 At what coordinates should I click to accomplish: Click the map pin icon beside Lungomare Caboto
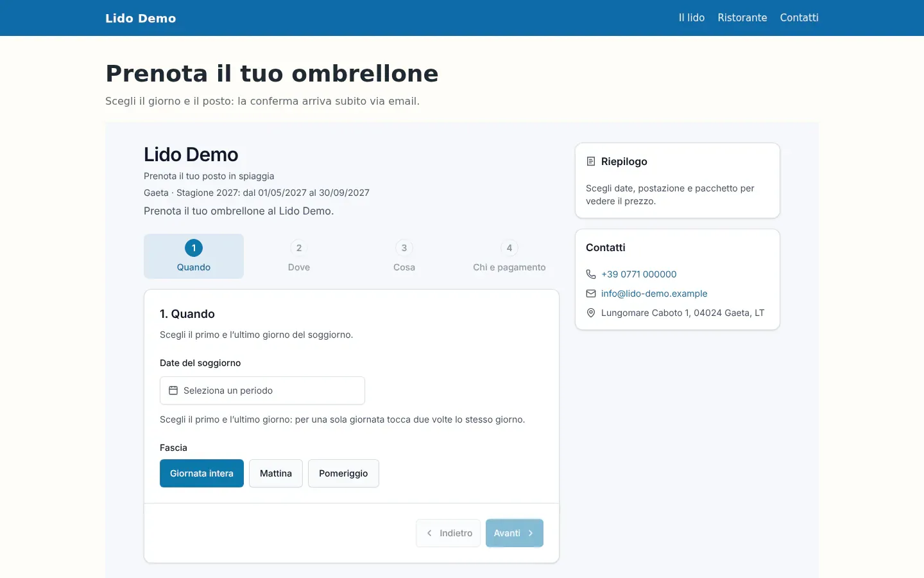coord(591,313)
